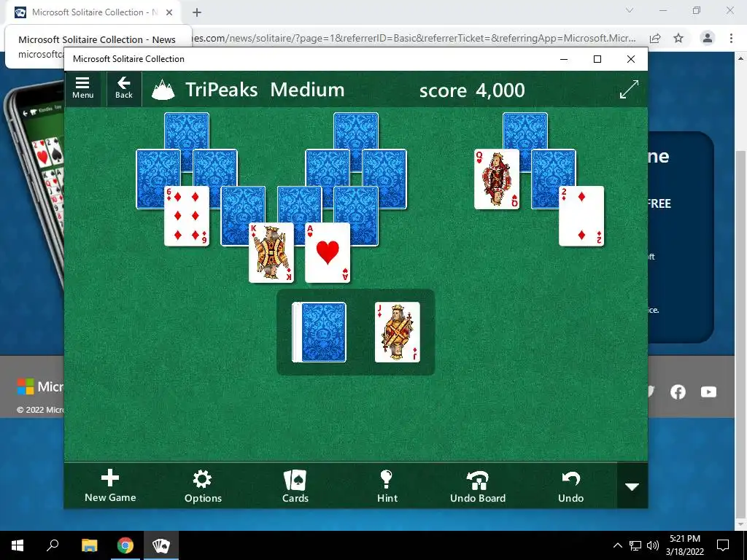
Task: Click the Jack waste pile card
Action: (398, 332)
